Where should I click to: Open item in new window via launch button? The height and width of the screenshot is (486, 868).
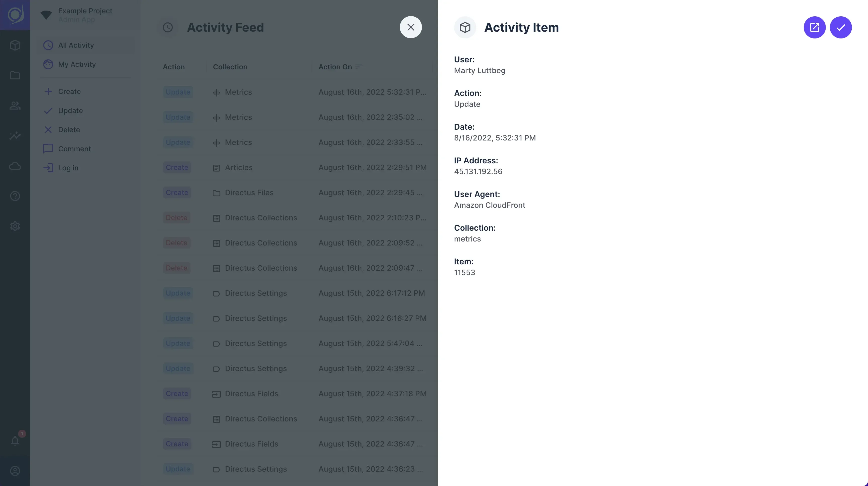[815, 27]
